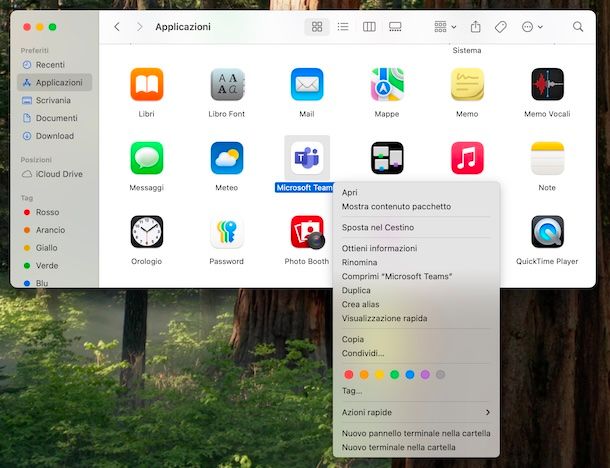Screen dimensions: 610x468
Task: Go back with the Finder back arrow
Action: [x=117, y=26]
